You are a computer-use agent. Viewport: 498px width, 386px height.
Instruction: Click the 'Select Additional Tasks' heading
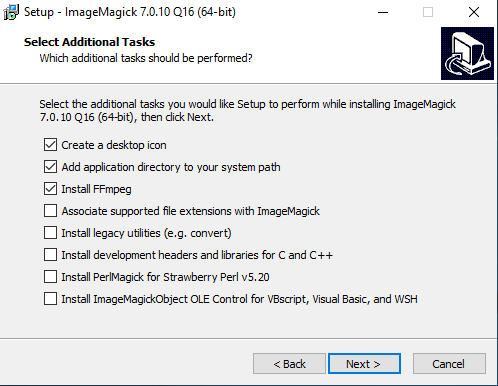point(89,42)
